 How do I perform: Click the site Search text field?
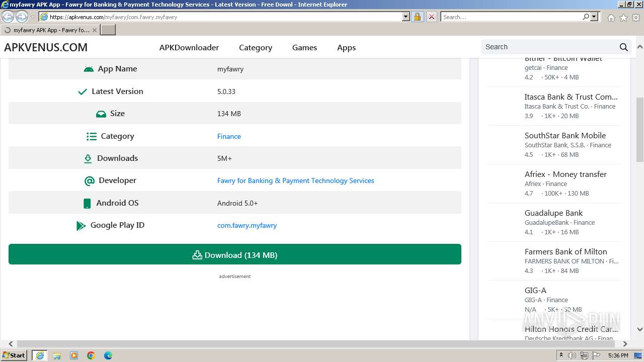click(549, 47)
